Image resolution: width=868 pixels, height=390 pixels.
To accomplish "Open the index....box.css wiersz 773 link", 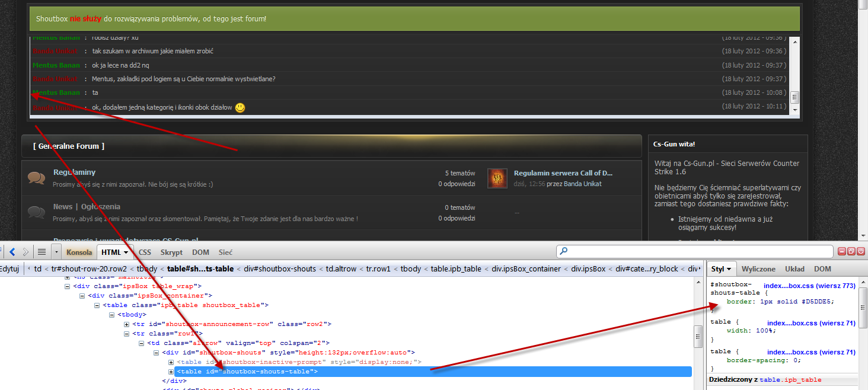I will (x=810, y=284).
